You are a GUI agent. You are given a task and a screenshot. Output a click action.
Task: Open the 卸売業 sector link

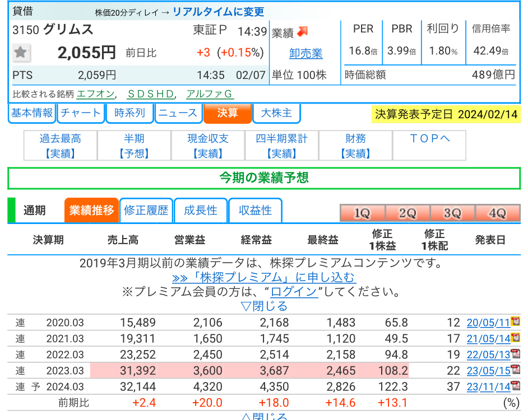coord(305,53)
